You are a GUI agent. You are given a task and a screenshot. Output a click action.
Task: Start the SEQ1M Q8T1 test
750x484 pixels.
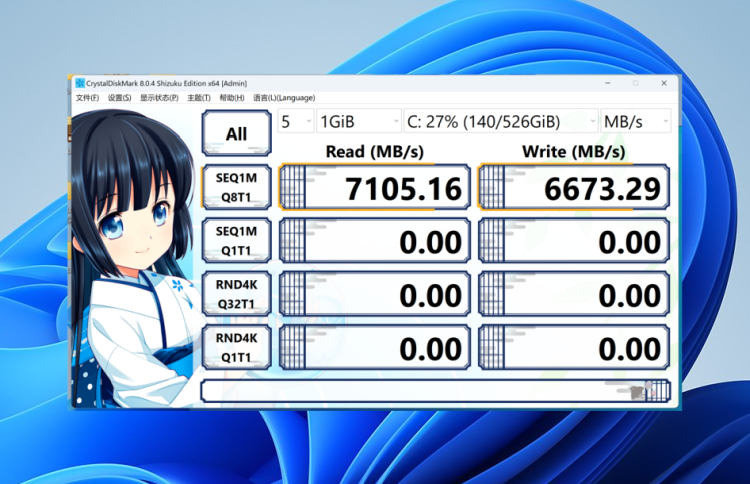(x=237, y=187)
